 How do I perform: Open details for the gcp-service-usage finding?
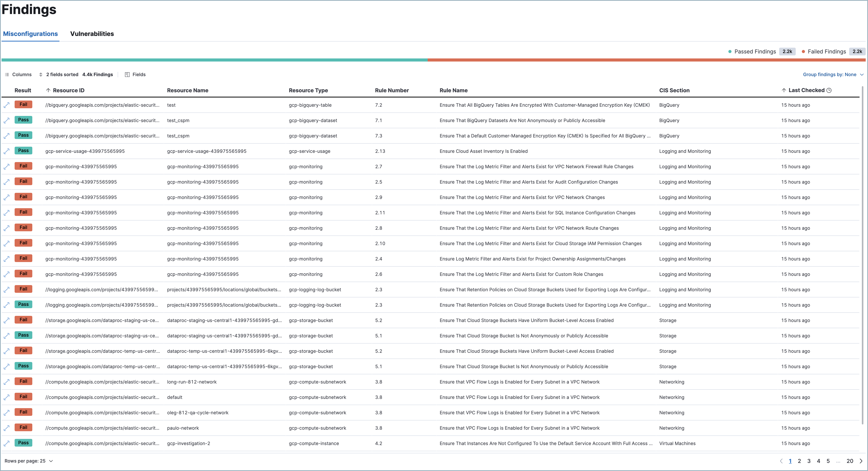click(6, 151)
